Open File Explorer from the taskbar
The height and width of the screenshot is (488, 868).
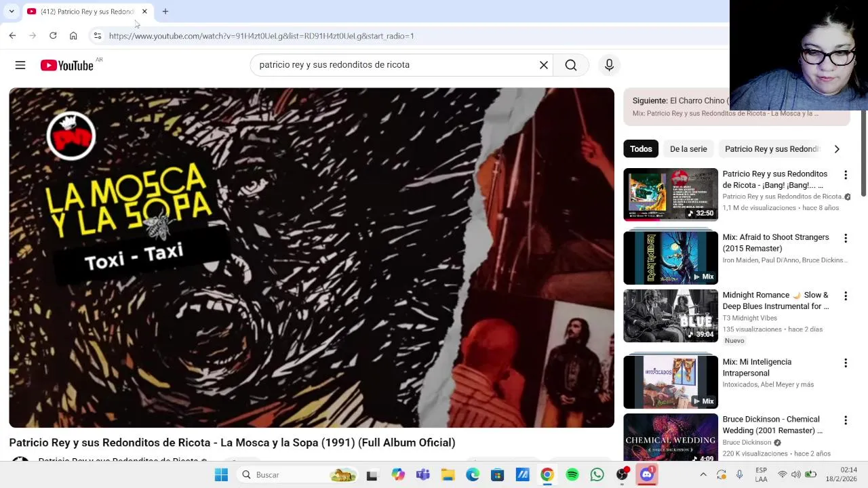pyautogui.click(x=448, y=474)
